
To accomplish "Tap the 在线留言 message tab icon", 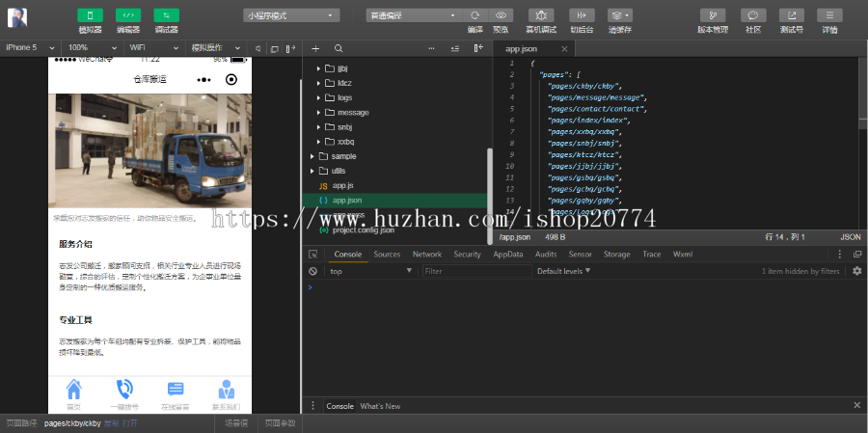I will pyautogui.click(x=176, y=390).
